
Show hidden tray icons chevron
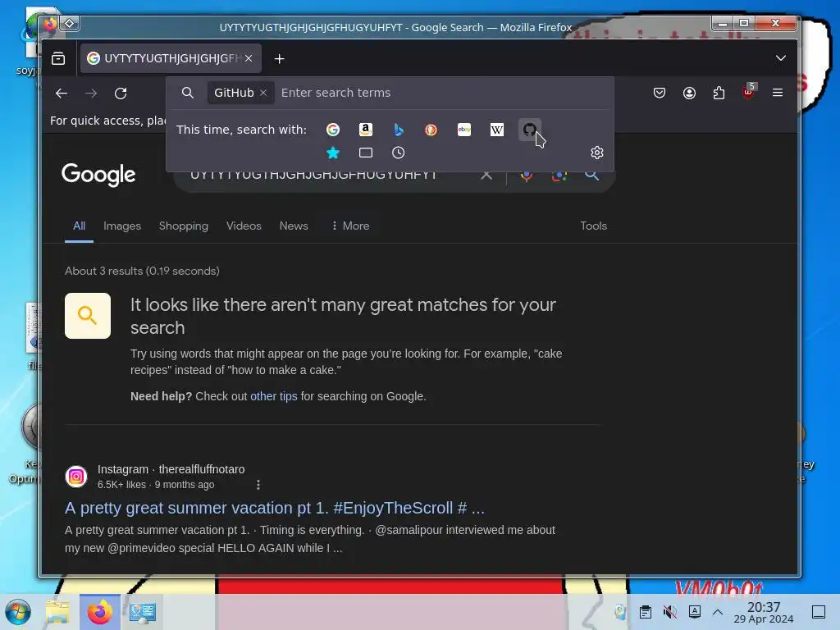click(x=718, y=612)
